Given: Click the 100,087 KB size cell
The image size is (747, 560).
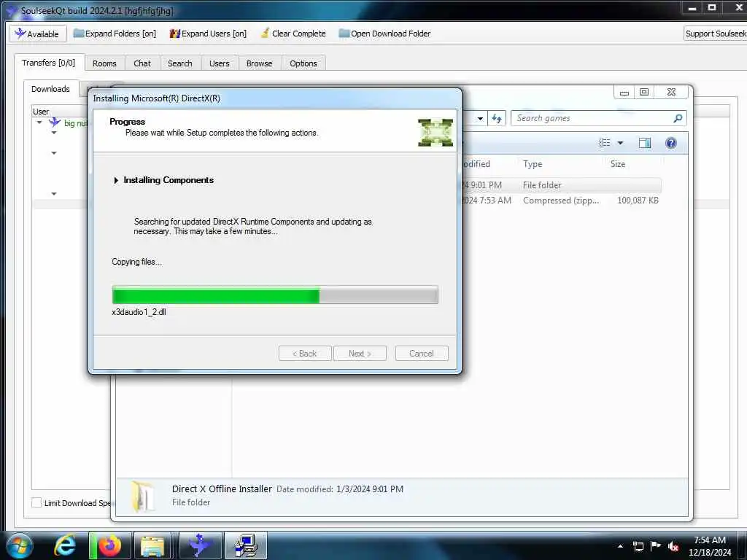Looking at the screenshot, I should point(638,201).
